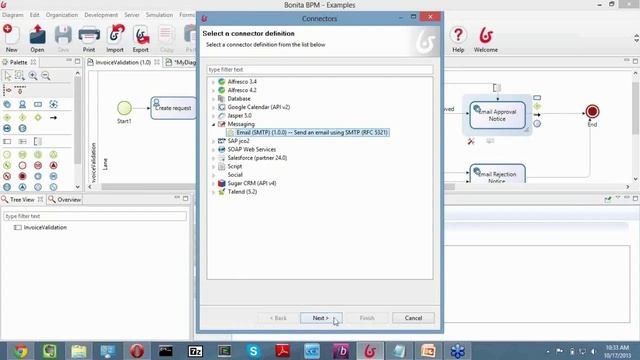Select the Social category row
The width and height of the screenshot is (640, 360).
point(235,175)
